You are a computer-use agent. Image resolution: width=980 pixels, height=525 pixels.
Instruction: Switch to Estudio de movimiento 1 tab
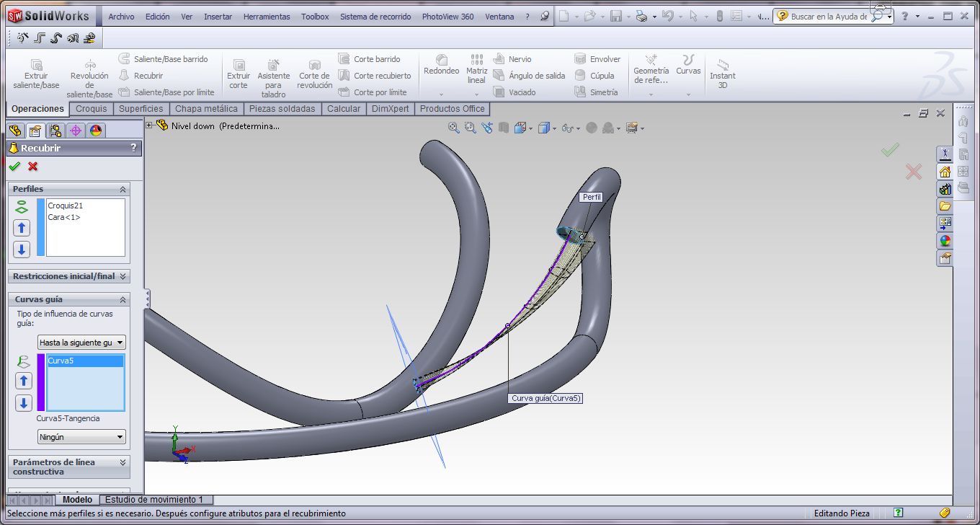point(156,500)
